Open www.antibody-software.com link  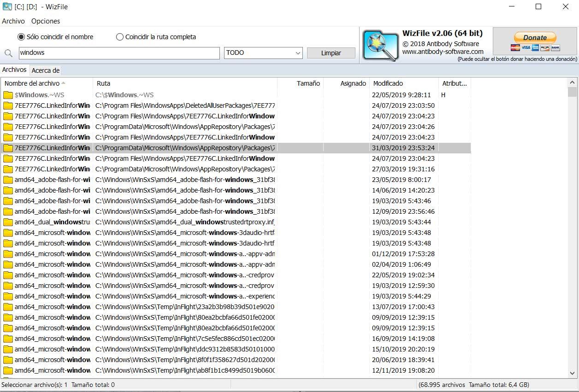click(x=443, y=52)
